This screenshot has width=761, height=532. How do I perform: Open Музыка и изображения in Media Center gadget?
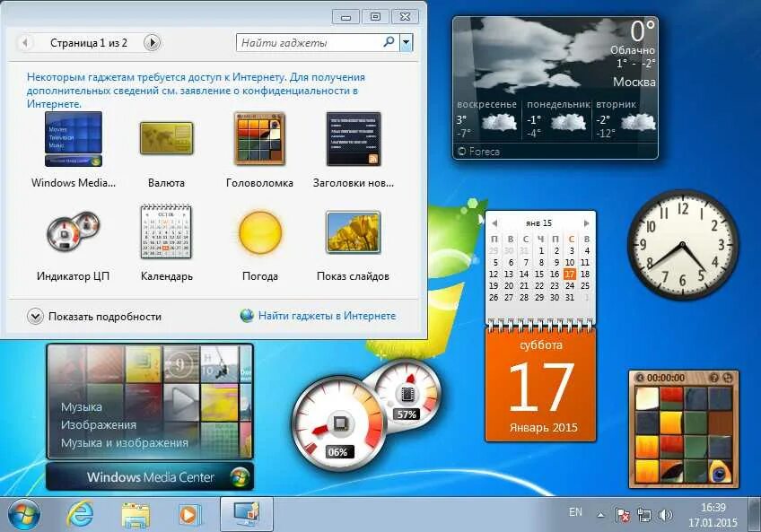coord(124,442)
